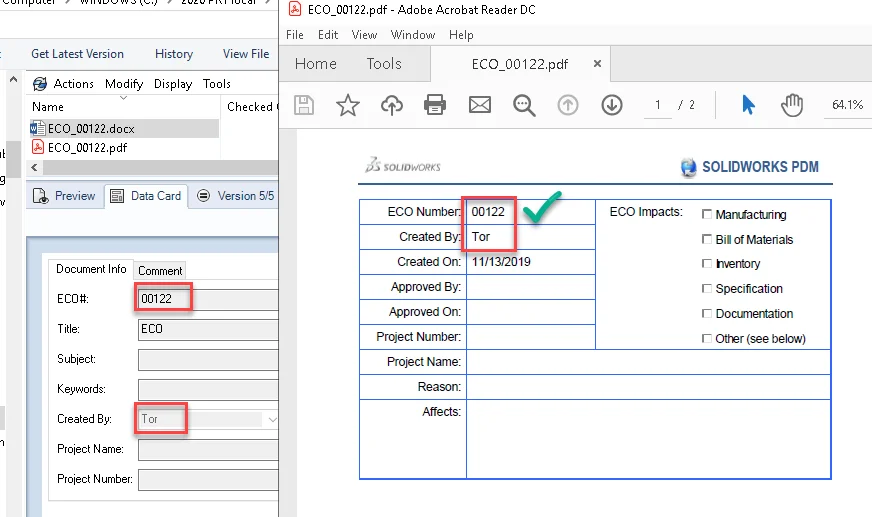Open the zoom level 64.1% dropdown
872x517 pixels.
[847, 105]
